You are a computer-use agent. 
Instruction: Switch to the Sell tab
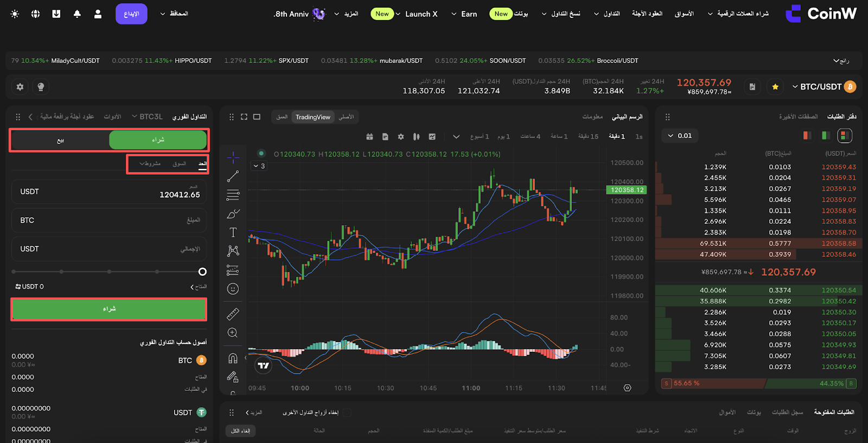60,140
